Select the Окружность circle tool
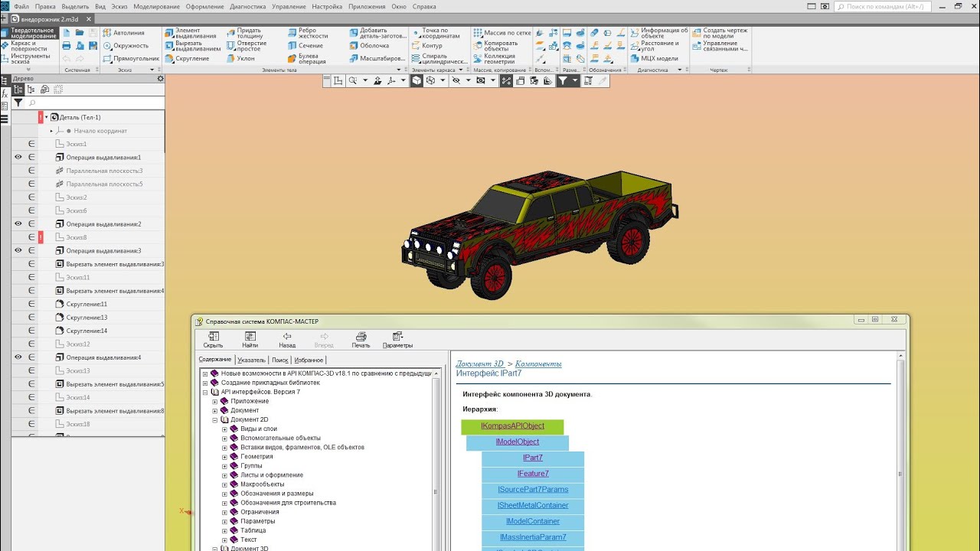 tap(126, 46)
